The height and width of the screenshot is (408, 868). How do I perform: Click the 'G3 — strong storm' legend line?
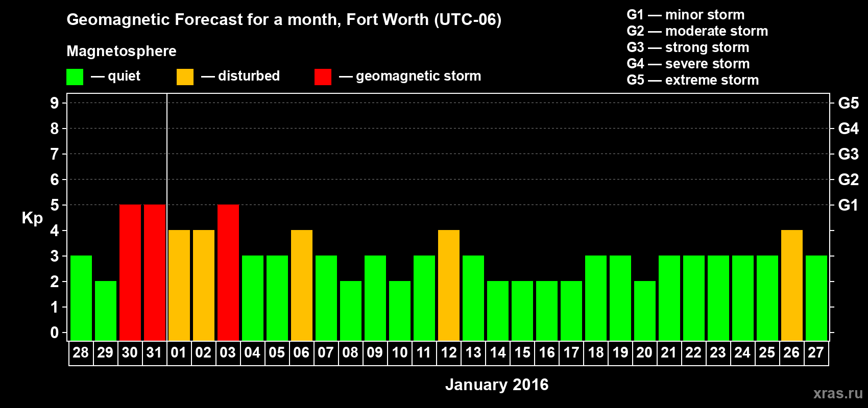tap(688, 47)
